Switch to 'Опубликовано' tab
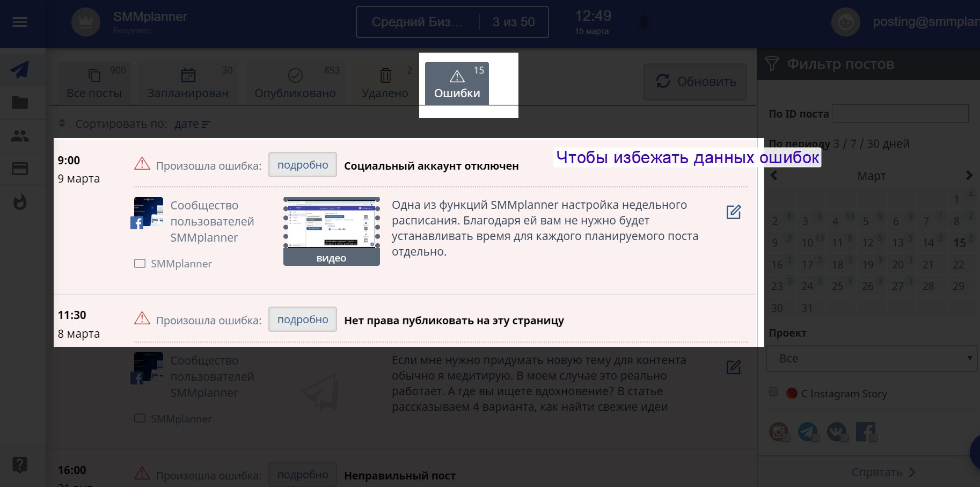Screen dimensions: 980x487 point(295,83)
